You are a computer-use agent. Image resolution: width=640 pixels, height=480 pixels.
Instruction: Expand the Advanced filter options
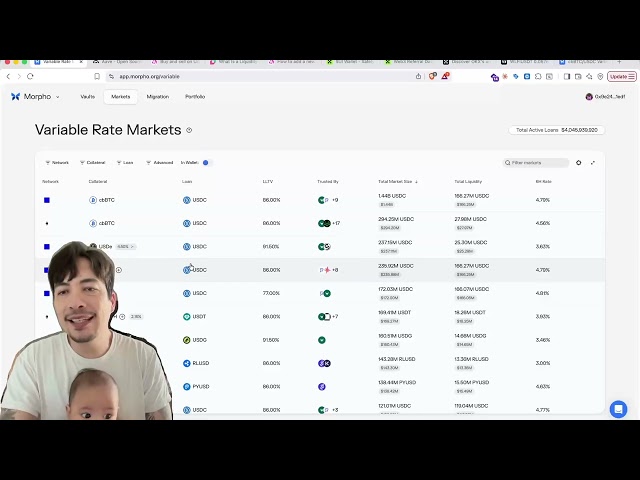coord(160,162)
